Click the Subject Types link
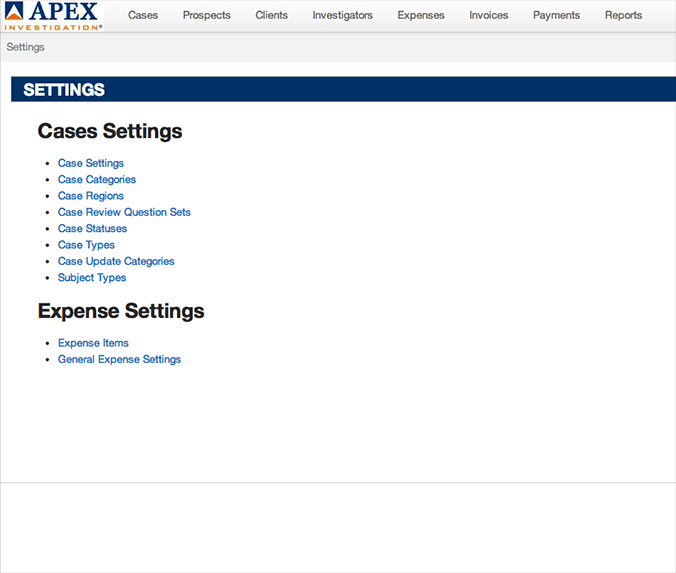Screen dimensions: 676x573 pyautogui.click(x=92, y=278)
